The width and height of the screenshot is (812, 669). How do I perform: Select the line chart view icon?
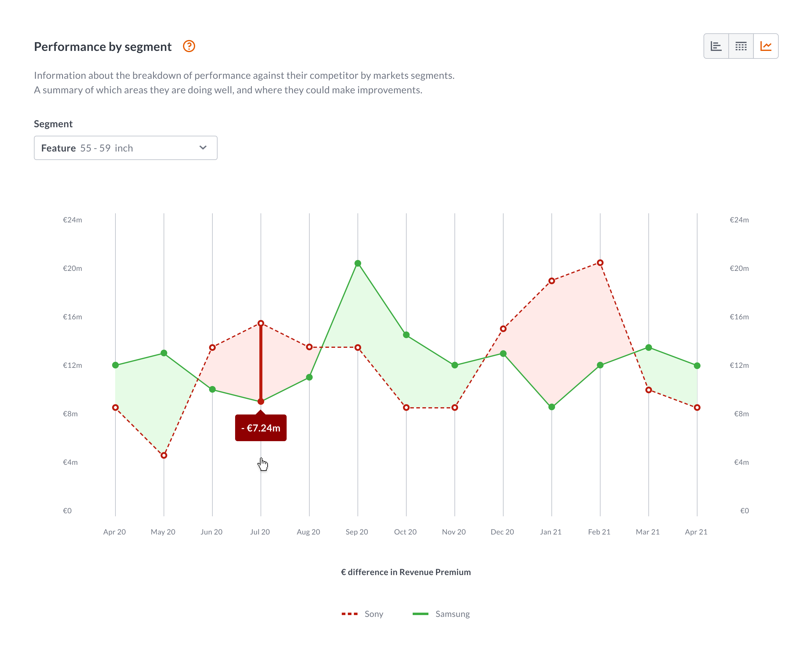766,46
